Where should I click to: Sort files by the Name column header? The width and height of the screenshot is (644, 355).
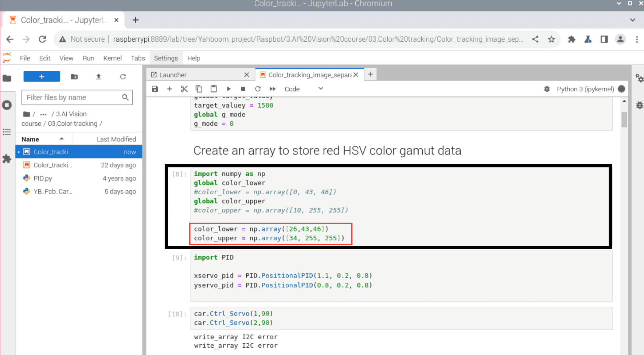[31, 139]
